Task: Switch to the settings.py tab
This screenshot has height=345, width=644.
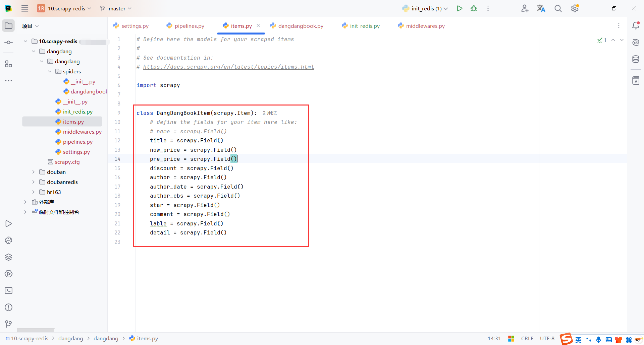Action: (131, 26)
